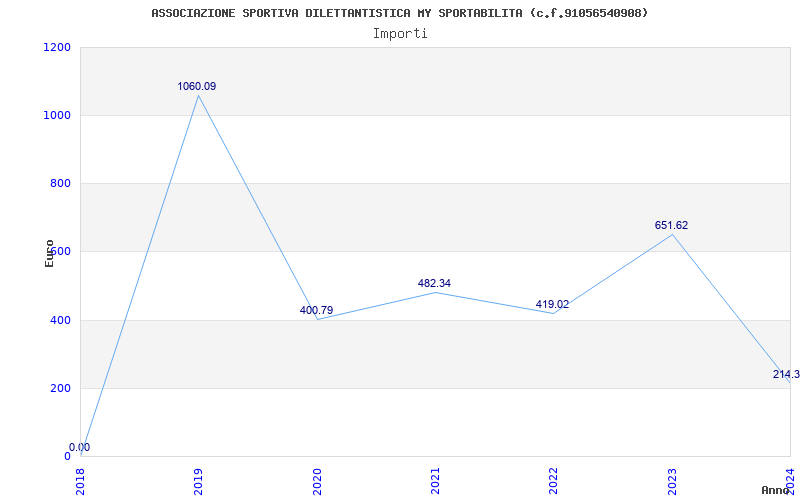Screen dimensions: 800x500
Task: Click the 800 y-axis value
Action: 61,183
